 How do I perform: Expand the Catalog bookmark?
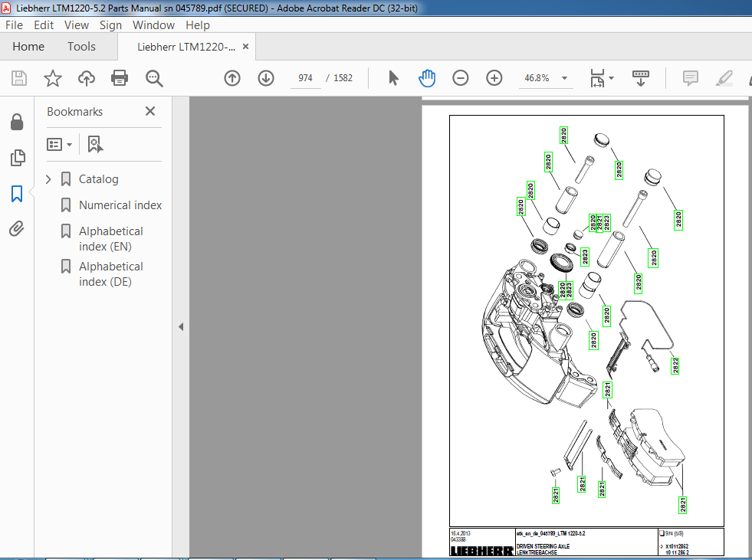coord(48,179)
